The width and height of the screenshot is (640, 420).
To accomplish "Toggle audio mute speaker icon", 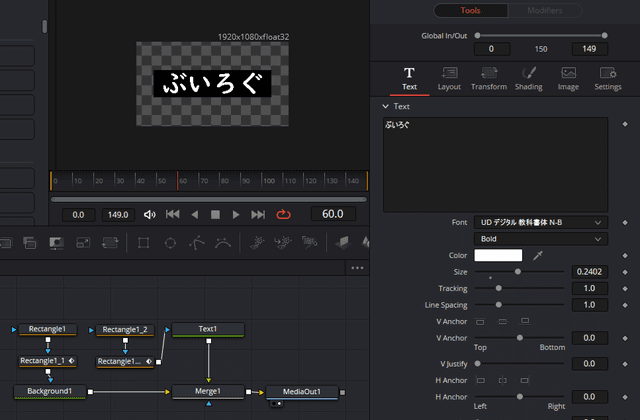I will click(150, 215).
